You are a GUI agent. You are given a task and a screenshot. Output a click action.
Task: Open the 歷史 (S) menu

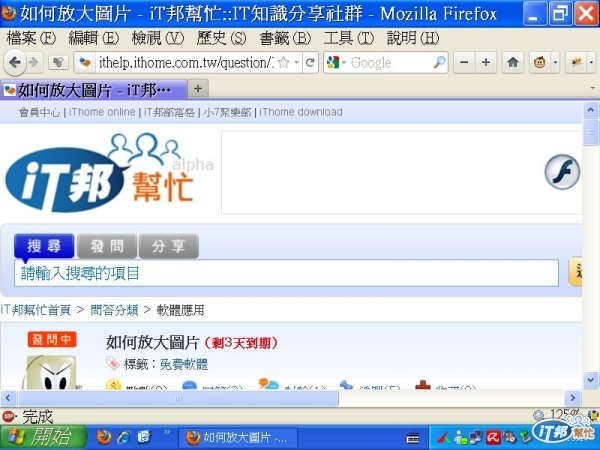(222, 38)
